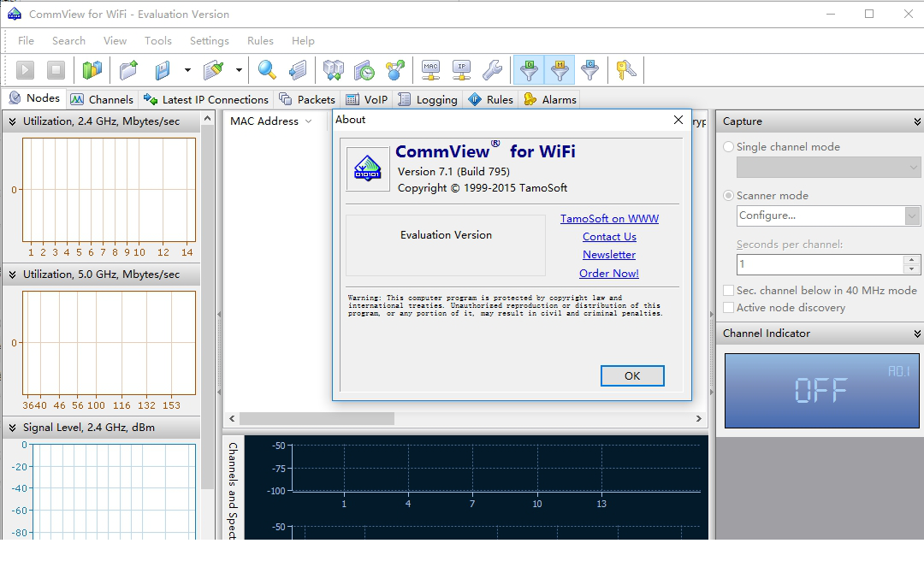Open the clear brush dropdown arrow

click(x=239, y=70)
